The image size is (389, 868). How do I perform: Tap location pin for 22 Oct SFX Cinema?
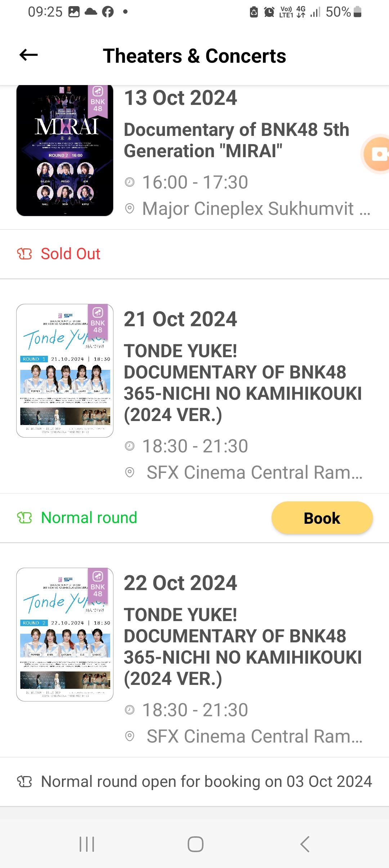130,736
